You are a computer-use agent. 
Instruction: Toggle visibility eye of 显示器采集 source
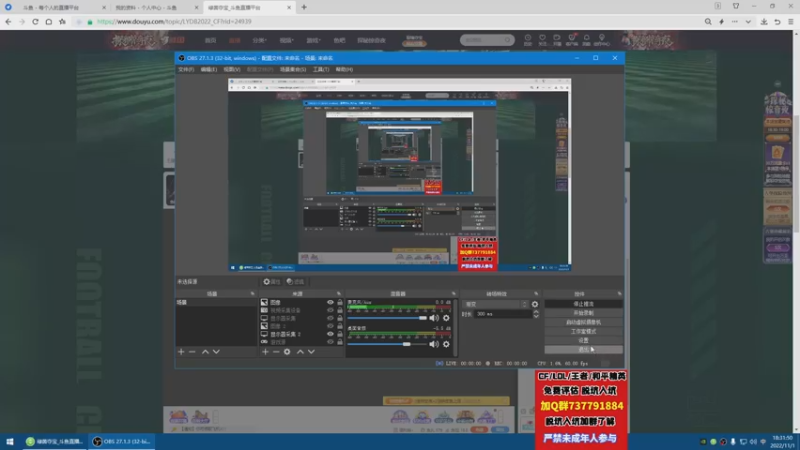point(330,318)
